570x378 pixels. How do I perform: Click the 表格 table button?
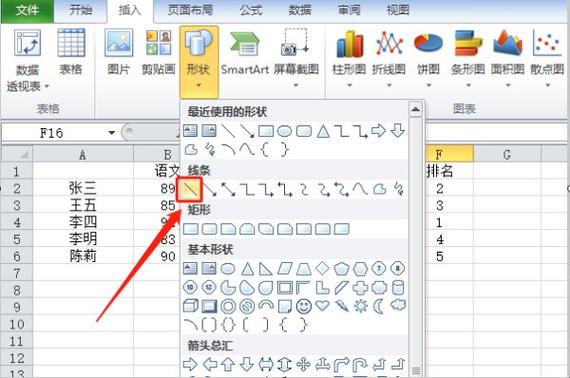coord(71,52)
